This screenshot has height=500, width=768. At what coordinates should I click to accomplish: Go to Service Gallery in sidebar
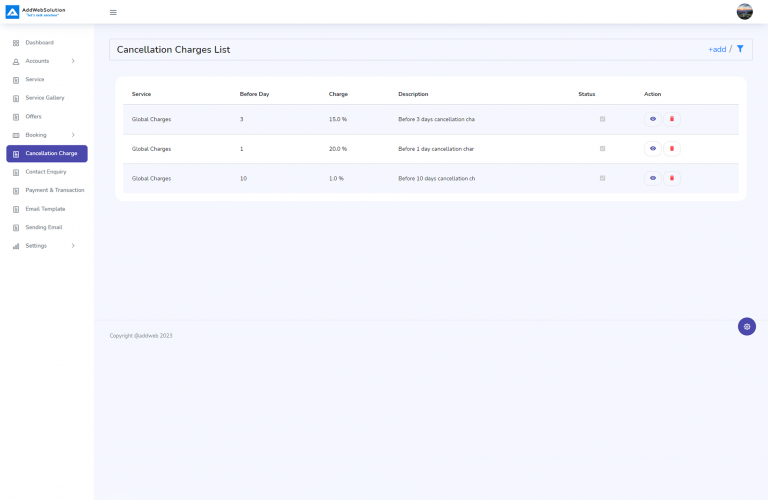(x=45, y=98)
